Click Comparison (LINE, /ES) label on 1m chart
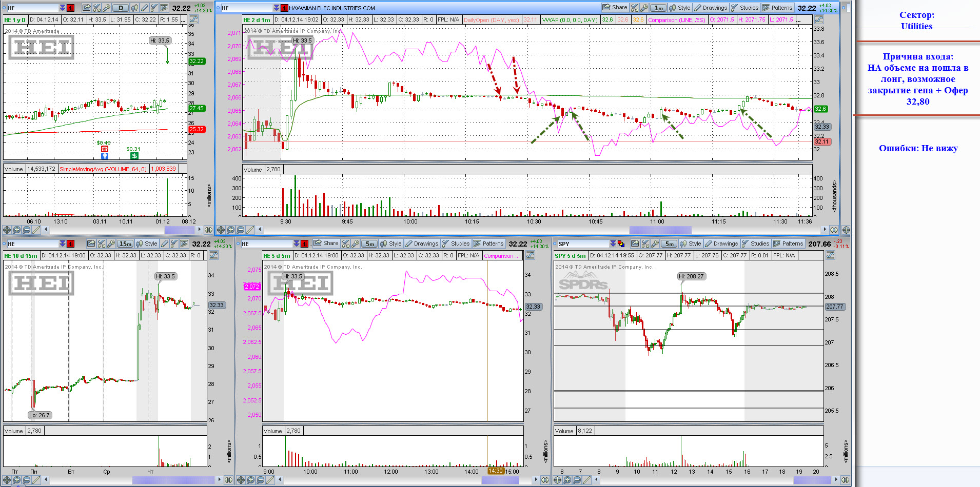 pos(677,19)
